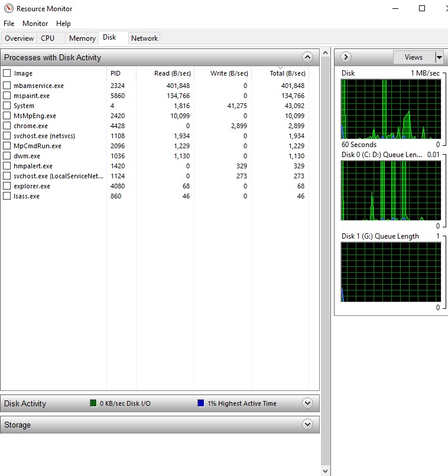448x476 pixels.
Task: Check the chrome.exe process checkbox
Action: click(x=7, y=126)
